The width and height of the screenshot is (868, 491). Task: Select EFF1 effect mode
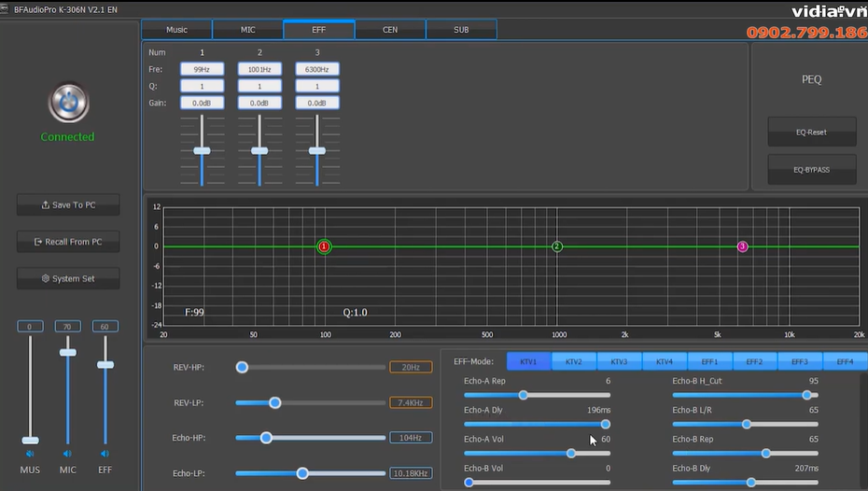709,361
